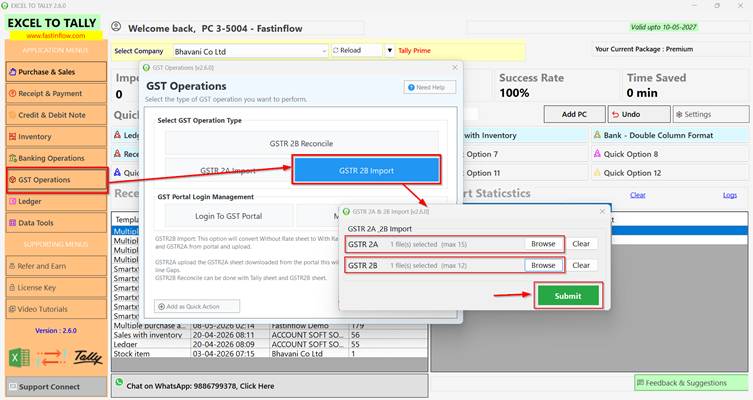Click the Add PC button
Image resolution: width=753 pixels, height=400 pixels.
[574, 114]
